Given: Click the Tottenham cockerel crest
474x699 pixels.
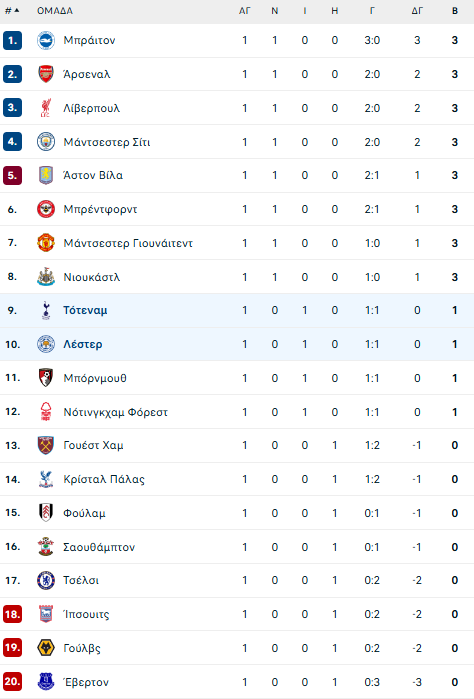Looking at the screenshot, I should pyautogui.click(x=45, y=310).
